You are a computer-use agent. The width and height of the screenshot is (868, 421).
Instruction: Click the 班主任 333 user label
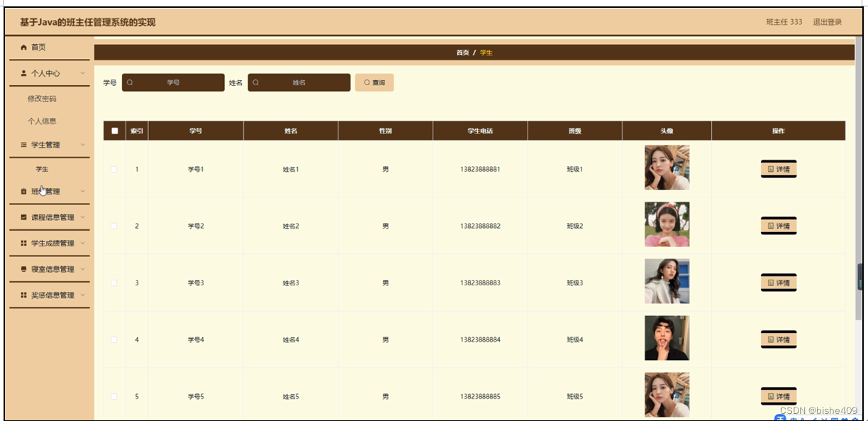tap(784, 22)
